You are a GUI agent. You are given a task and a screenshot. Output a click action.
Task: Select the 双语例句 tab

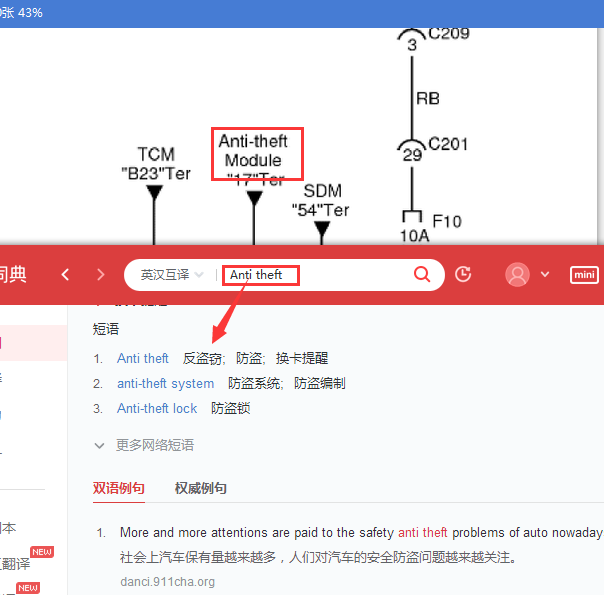[x=119, y=488]
